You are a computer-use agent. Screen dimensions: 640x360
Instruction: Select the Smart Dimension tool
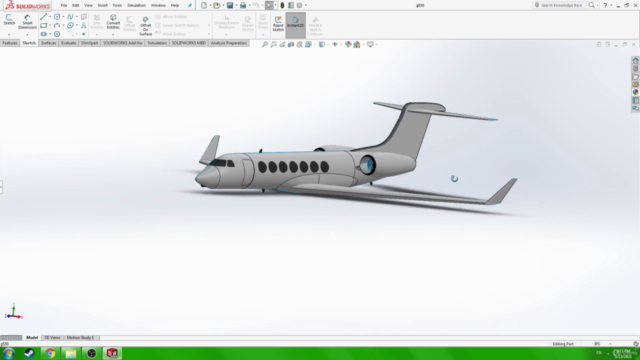[x=27, y=22]
